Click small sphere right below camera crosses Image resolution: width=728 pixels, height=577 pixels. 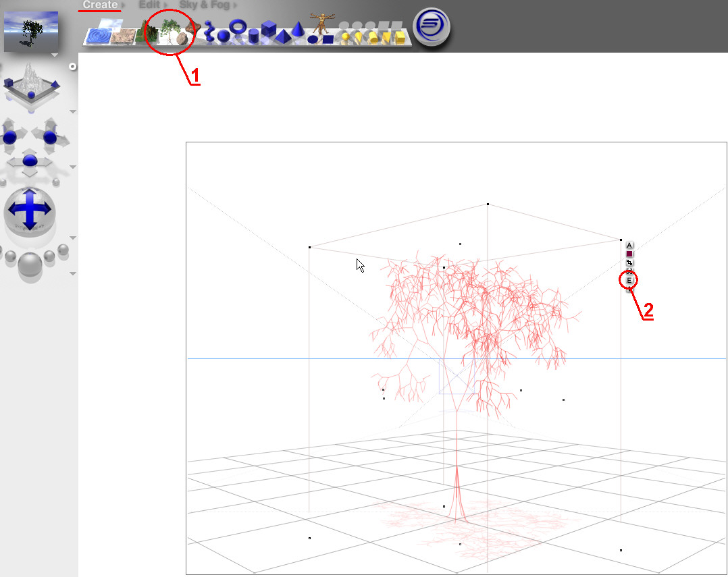pyautogui.click(x=56, y=182)
